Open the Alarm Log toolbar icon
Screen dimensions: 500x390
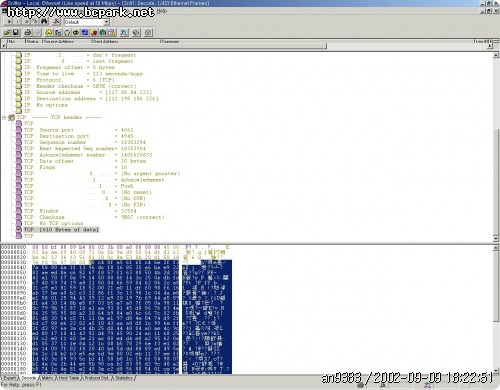pyautogui.click(x=112, y=32)
